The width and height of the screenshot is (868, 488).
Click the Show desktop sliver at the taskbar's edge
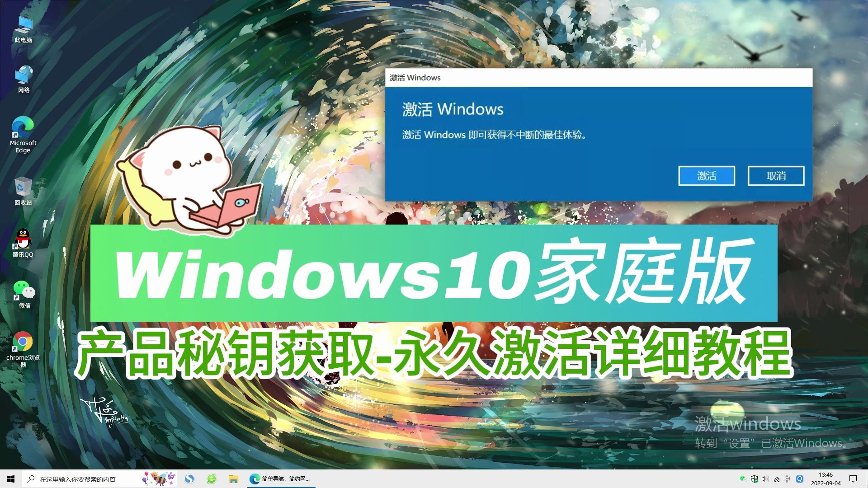pos(866,479)
